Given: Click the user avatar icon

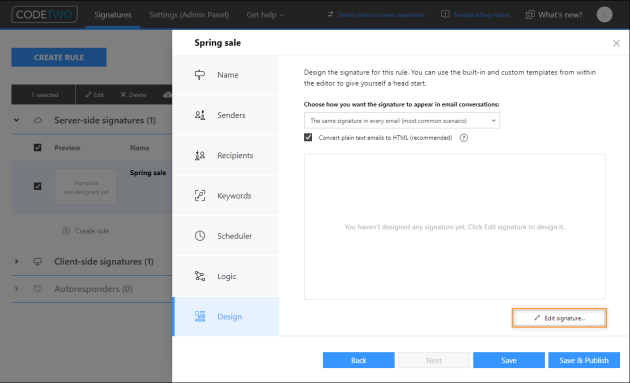Looking at the screenshot, I should click(604, 14).
